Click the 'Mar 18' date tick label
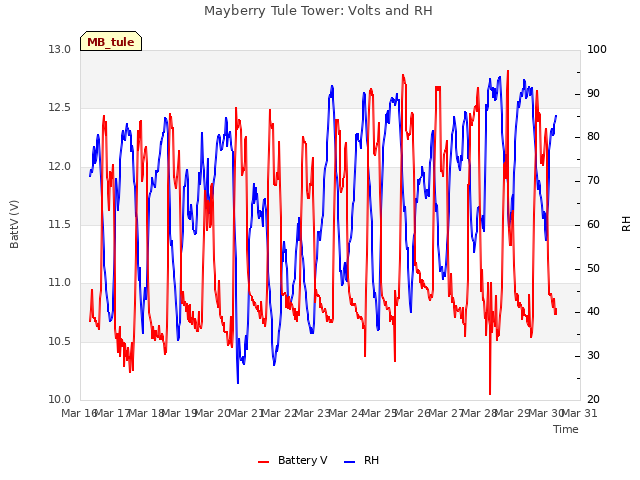This screenshot has height=480, width=640. (x=146, y=413)
